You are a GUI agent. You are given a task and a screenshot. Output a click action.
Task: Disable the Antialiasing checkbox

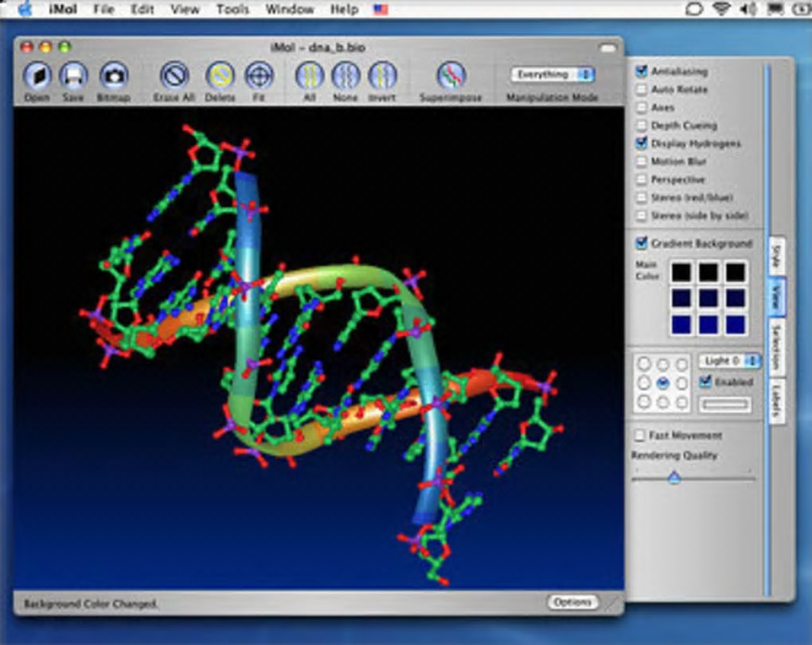[642, 71]
